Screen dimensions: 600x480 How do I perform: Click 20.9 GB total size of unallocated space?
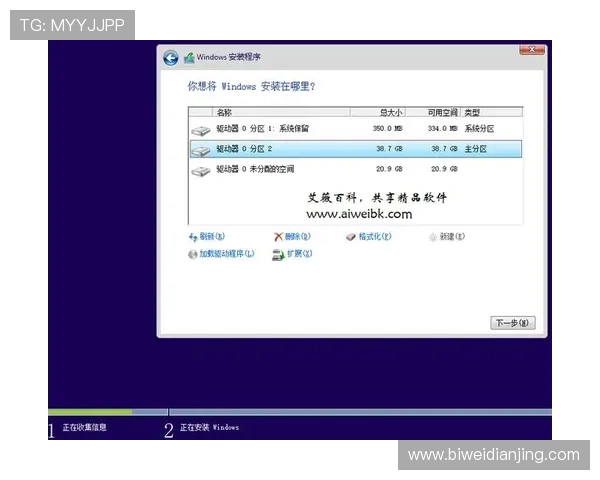(x=389, y=169)
